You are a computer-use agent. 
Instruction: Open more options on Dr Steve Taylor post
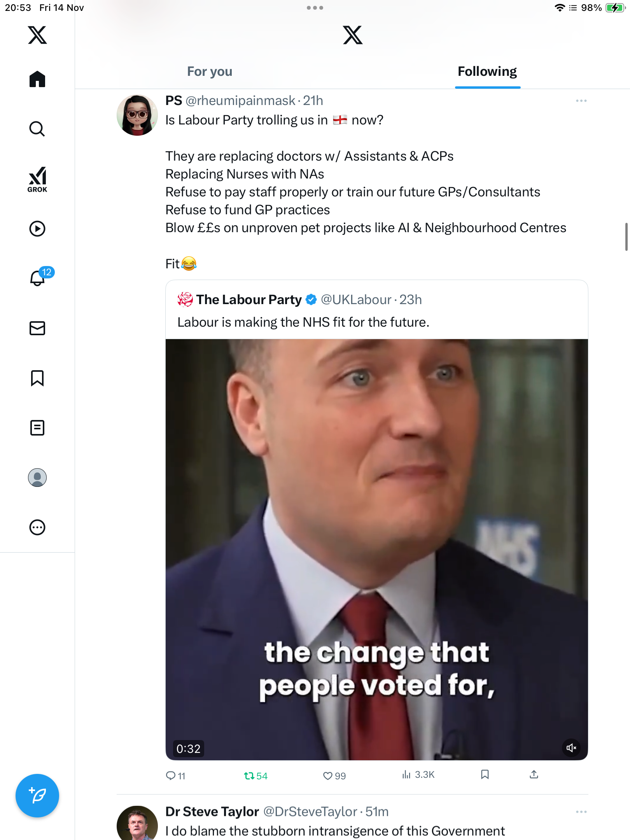click(x=581, y=812)
